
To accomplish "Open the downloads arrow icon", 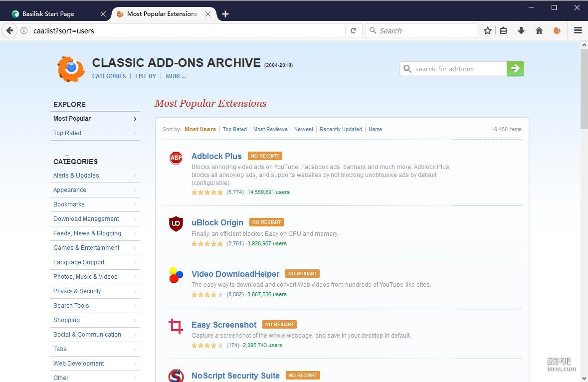I will pos(521,31).
